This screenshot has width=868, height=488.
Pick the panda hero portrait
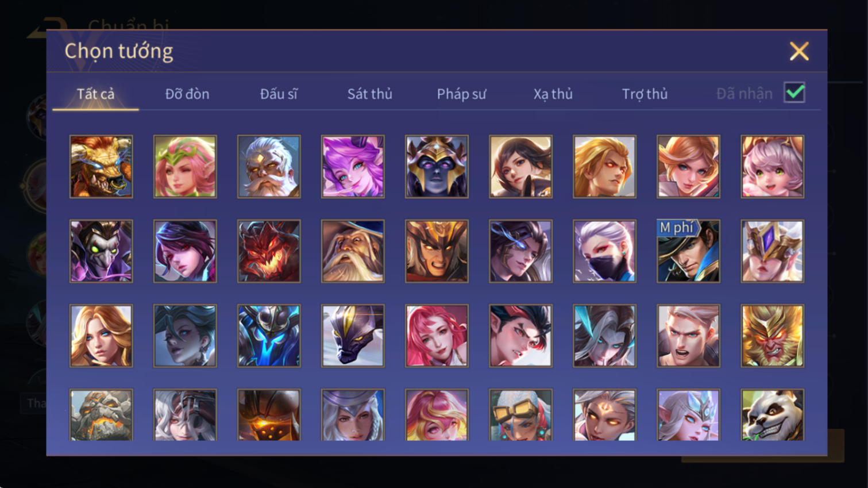coord(772,415)
